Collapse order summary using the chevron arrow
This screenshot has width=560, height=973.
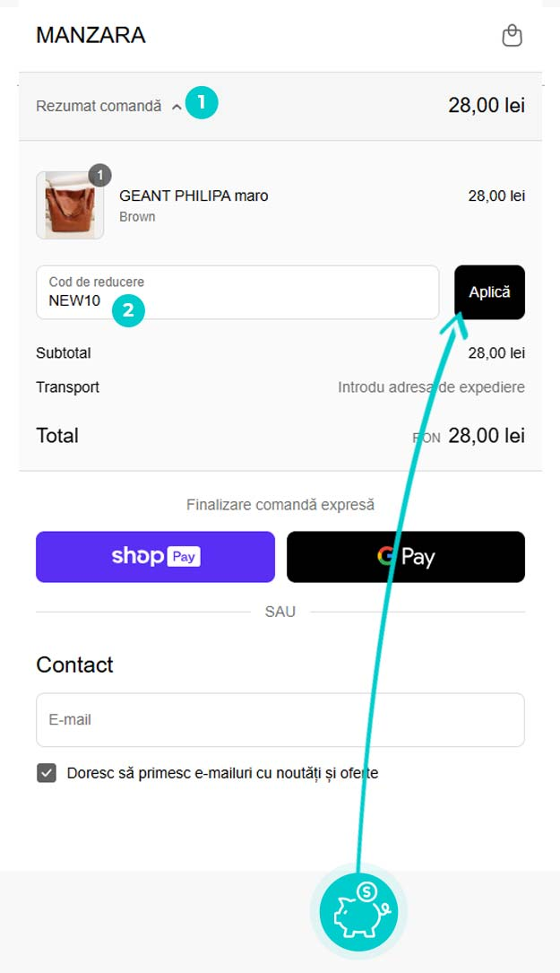click(x=177, y=107)
